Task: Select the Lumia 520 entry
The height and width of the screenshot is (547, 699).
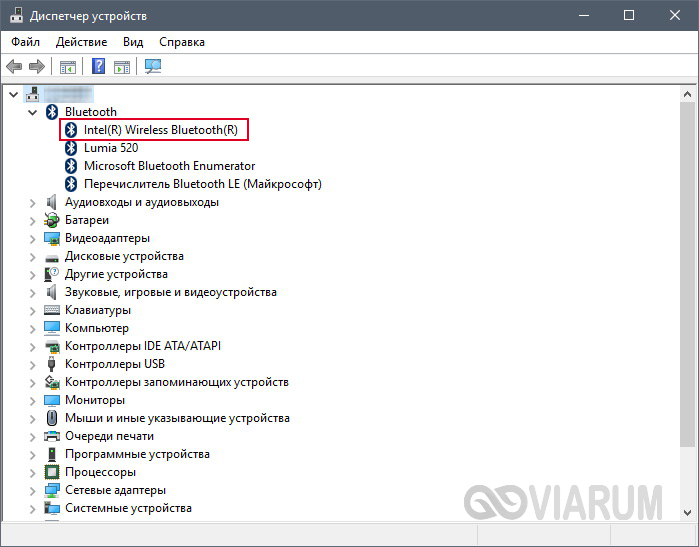Action: (111, 148)
